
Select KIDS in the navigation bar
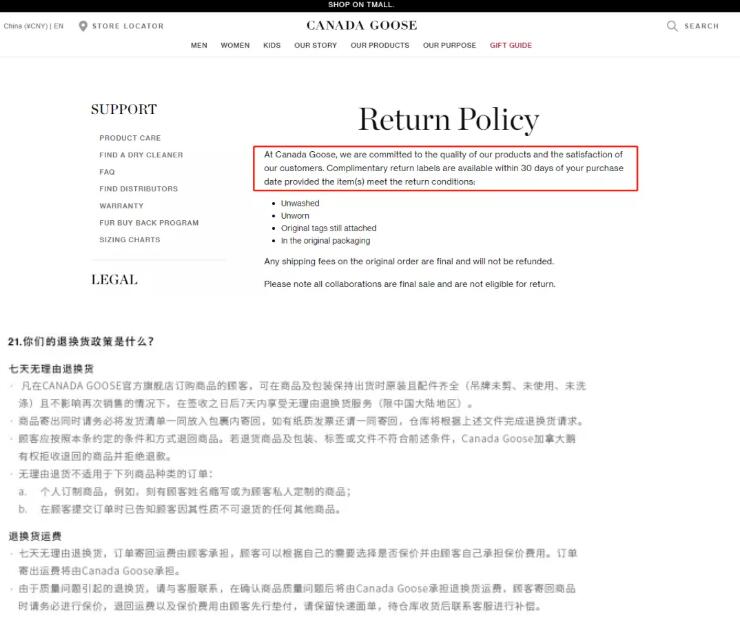pyautogui.click(x=272, y=45)
